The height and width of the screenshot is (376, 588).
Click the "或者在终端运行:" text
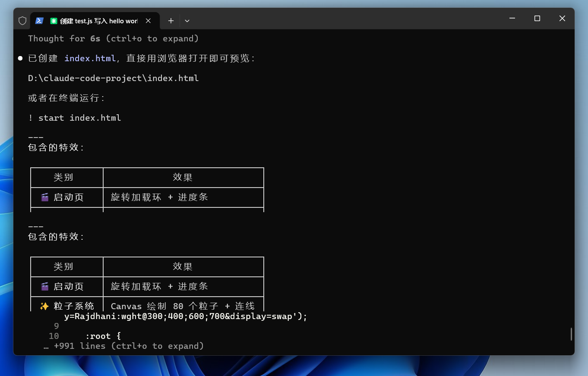66,98
